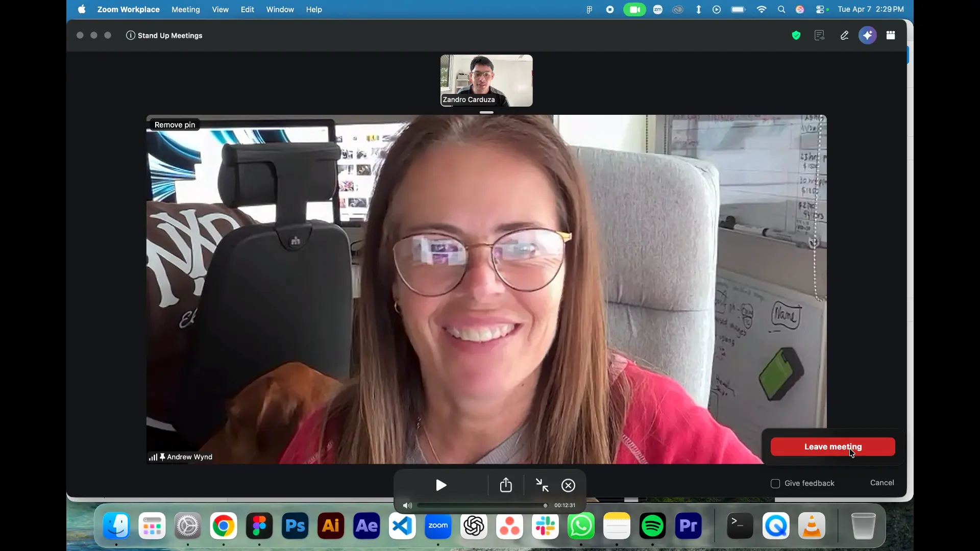
Task: Launch Spotify from the Dock
Action: click(x=653, y=526)
